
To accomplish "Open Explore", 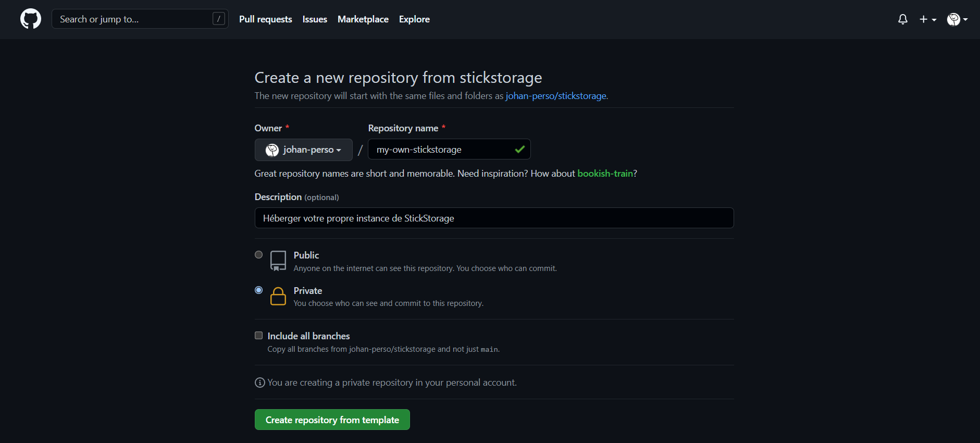I will (414, 19).
